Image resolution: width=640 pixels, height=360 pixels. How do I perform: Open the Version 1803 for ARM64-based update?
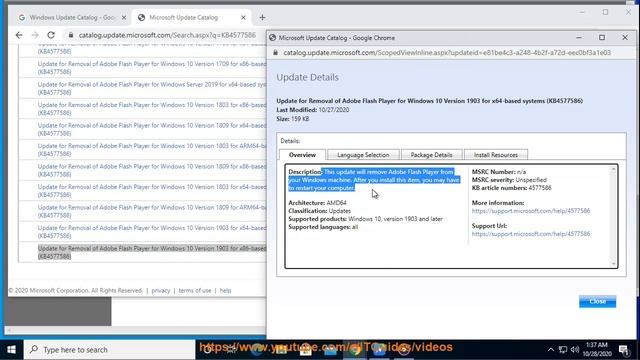point(152,150)
